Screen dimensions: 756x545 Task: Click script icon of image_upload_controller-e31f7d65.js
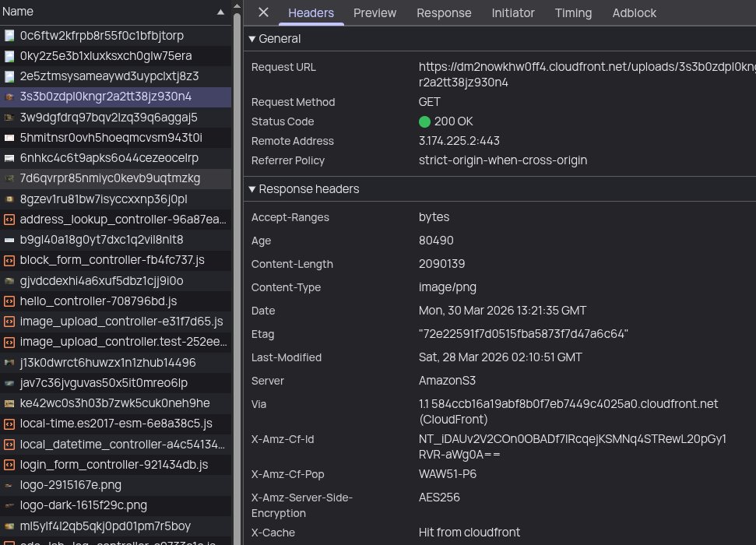coord(9,322)
